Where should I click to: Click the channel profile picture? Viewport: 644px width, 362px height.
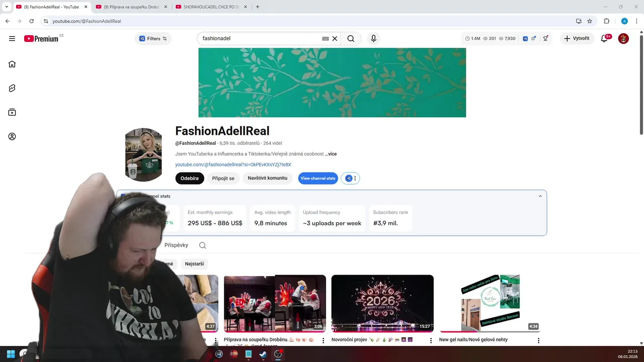tap(143, 154)
